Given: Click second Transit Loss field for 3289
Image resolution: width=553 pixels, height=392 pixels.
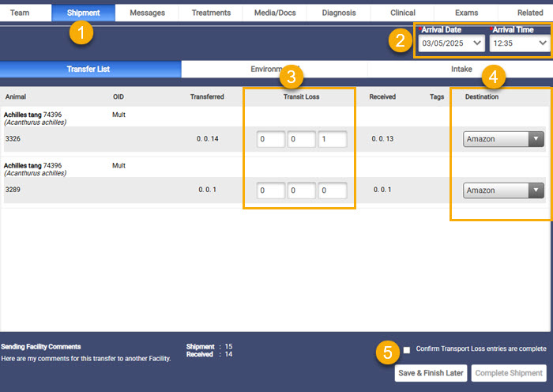Looking at the screenshot, I should 301,190.
